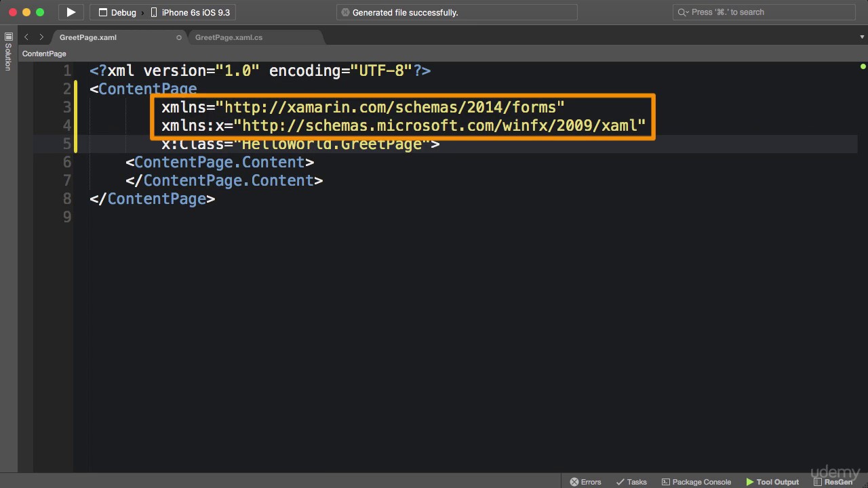Open the Tasks pad

(x=631, y=482)
